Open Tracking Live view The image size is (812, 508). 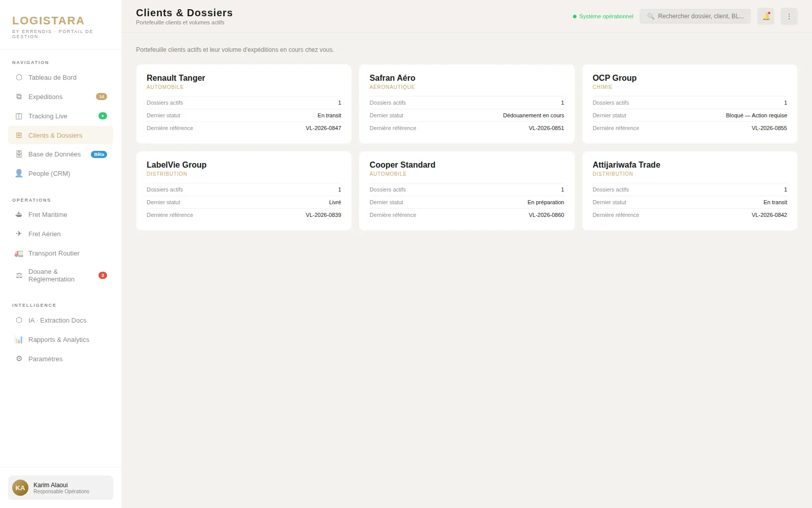[x=60, y=116]
